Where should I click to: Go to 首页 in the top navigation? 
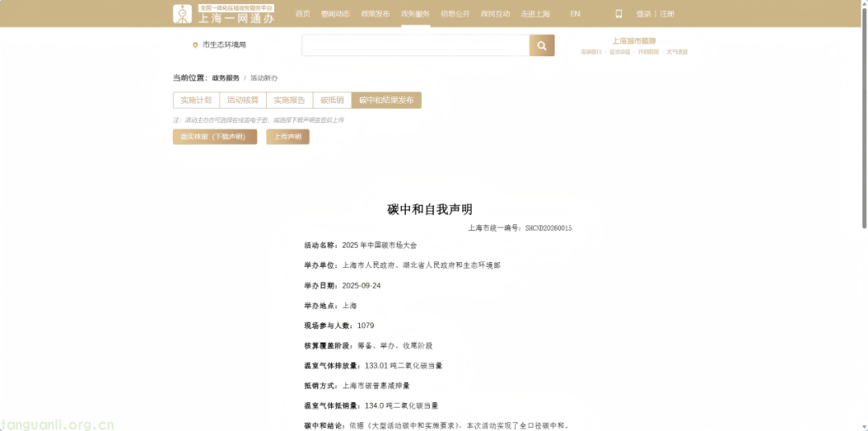pos(303,14)
